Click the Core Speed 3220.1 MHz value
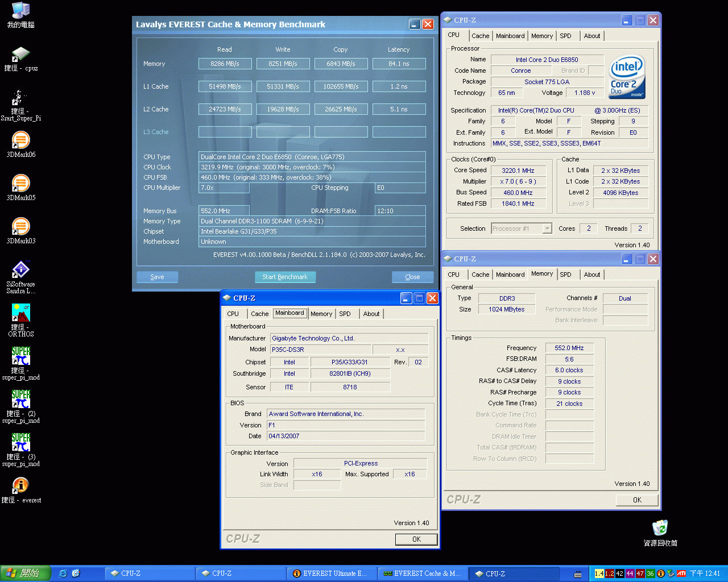Image resolution: width=728 pixels, height=582 pixels. pyautogui.click(x=518, y=171)
